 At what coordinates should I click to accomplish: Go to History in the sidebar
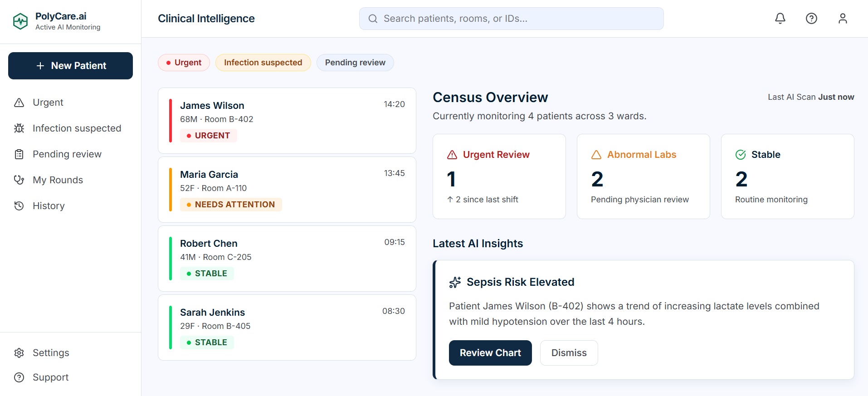point(49,206)
